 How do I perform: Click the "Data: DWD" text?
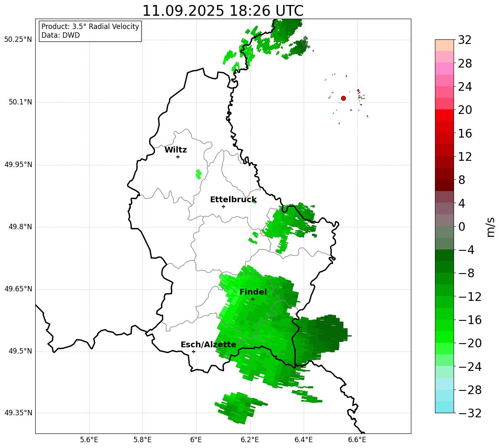tap(60, 36)
